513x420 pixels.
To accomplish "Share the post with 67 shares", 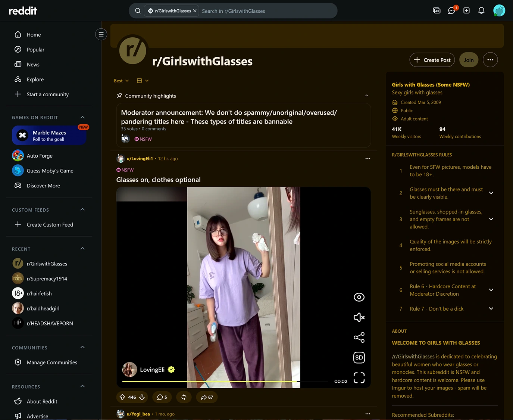I will pyautogui.click(x=207, y=397).
